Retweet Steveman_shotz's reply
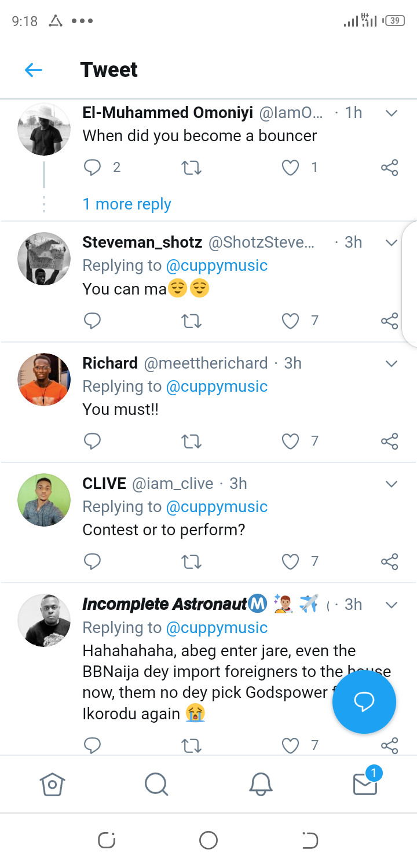The height and width of the screenshot is (868, 417). click(191, 321)
